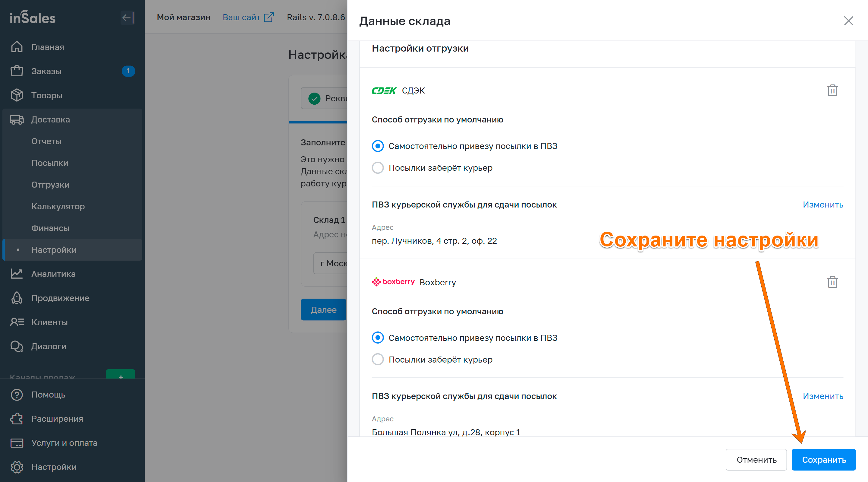
Task: Open Аналитика section in sidebar
Action: point(53,274)
